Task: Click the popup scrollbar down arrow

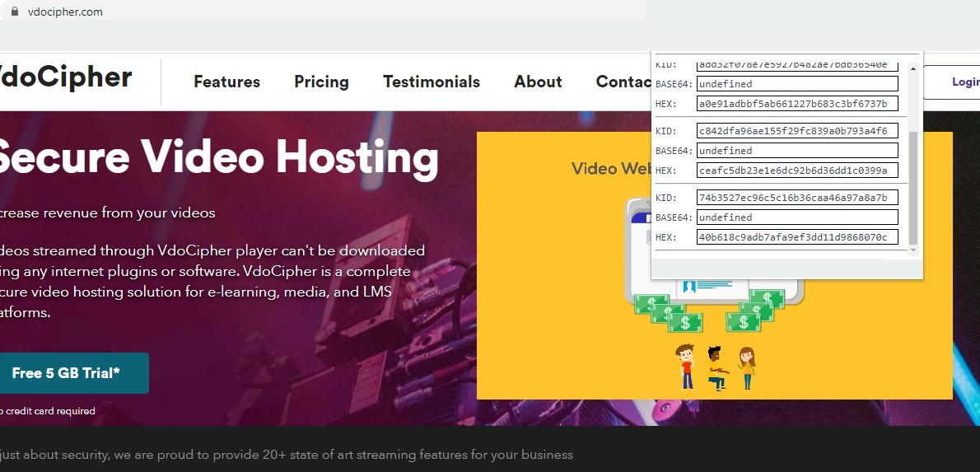Action: (x=913, y=250)
